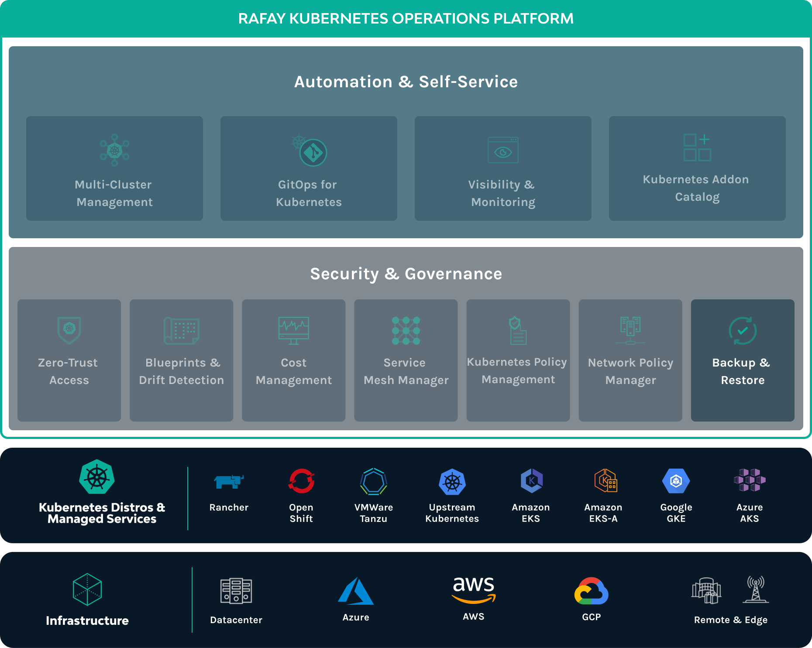Image resolution: width=812 pixels, height=648 pixels.
Task: Click the Multi-Cluster Management hub icon
Action: click(114, 150)
